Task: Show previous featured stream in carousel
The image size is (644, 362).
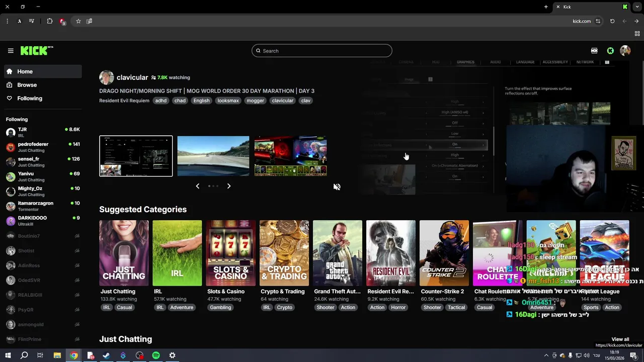Action: tap(197, 186)
